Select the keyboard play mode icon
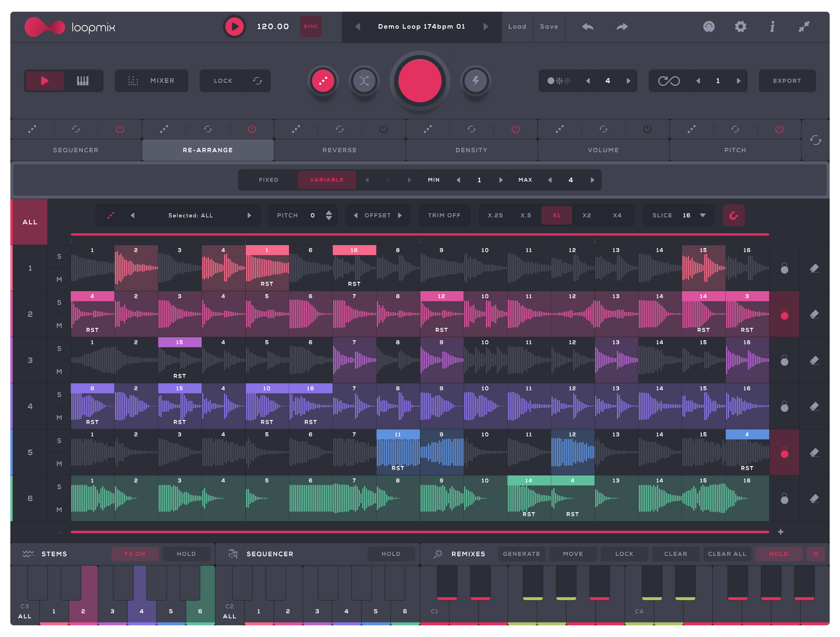This screenshot has height=637, width=840. point(83,81)
